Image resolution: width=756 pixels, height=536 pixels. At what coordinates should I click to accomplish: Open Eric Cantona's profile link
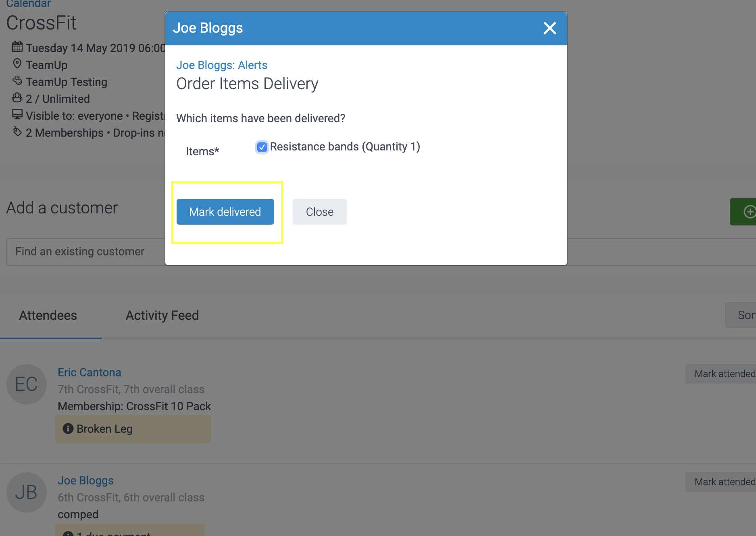click(89, 372)
